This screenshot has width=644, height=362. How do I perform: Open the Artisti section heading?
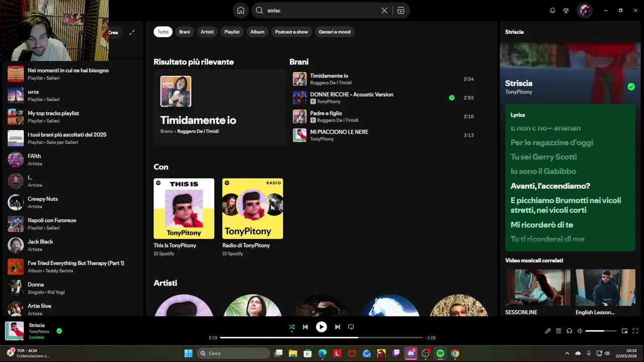165,283
